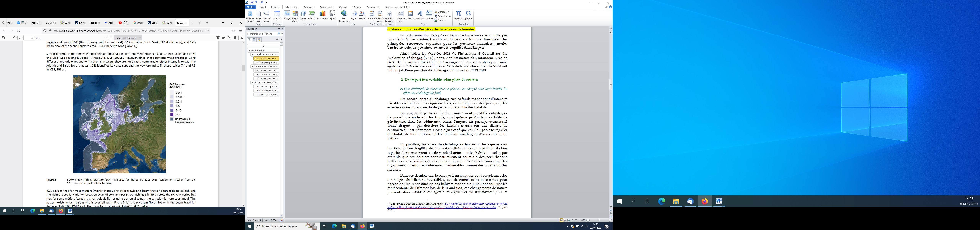The width and height of the screenshot is (980, 230).
Task: Toggle the PDF viewer sidebar
Action: [x=3, y=38]
